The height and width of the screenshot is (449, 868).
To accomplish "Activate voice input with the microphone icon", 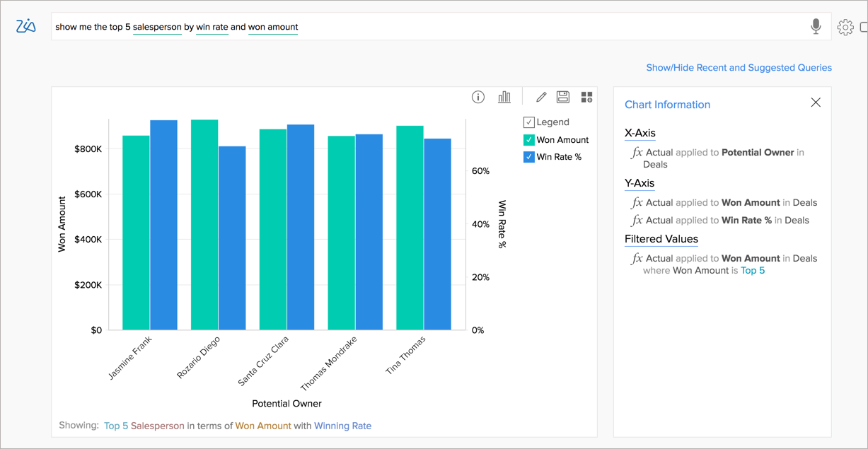I will tap(816, 26).
